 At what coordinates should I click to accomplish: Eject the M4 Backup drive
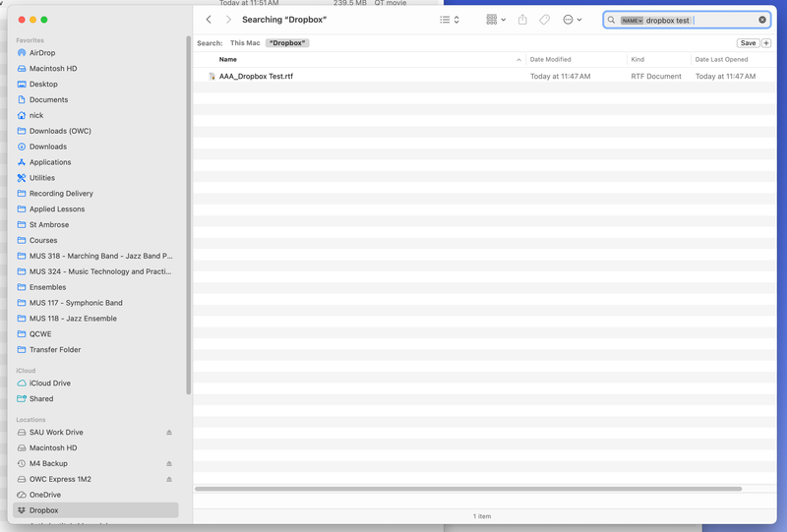tap(168, 463)
